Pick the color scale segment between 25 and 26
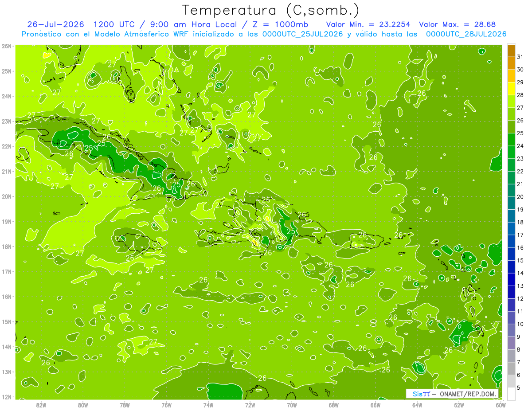The image size is (532, 411). click(511, 127)
